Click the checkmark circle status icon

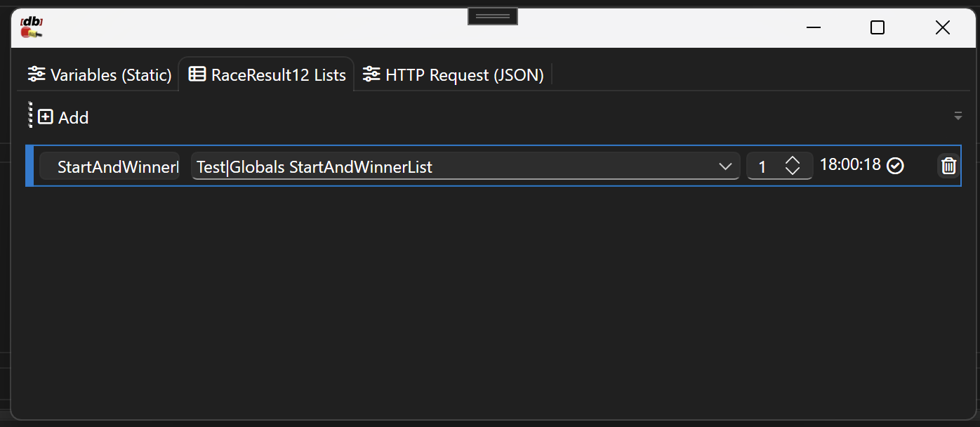click(x=895, y=166)
